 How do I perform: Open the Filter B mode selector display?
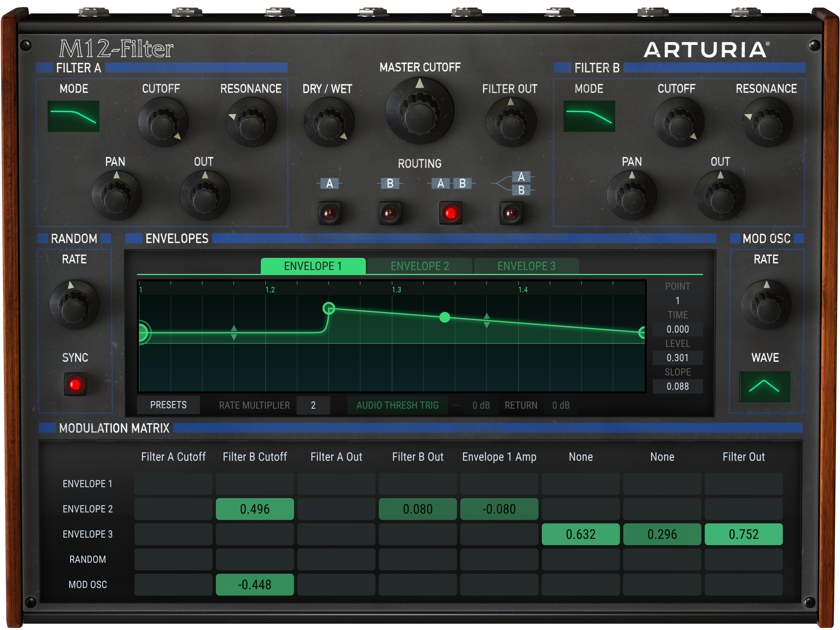point(590,116)
